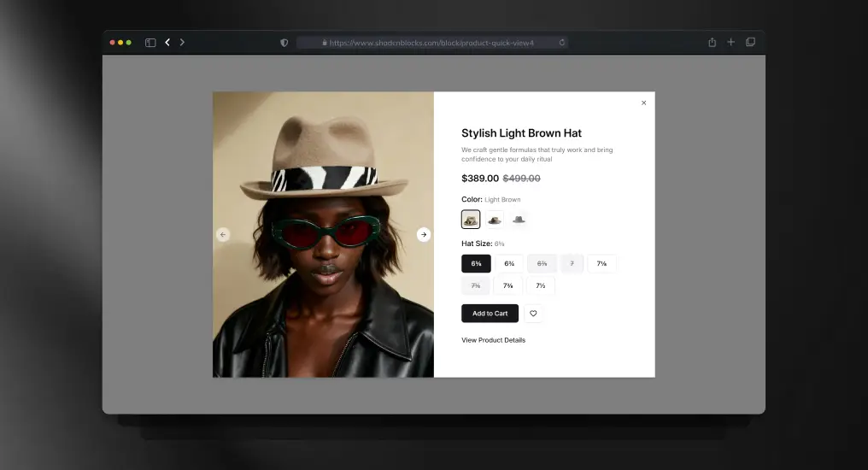Image resolution: width=868 pixels, height=470 pixels.
Task: Select hat size 7½
Action: coord(540,285)
